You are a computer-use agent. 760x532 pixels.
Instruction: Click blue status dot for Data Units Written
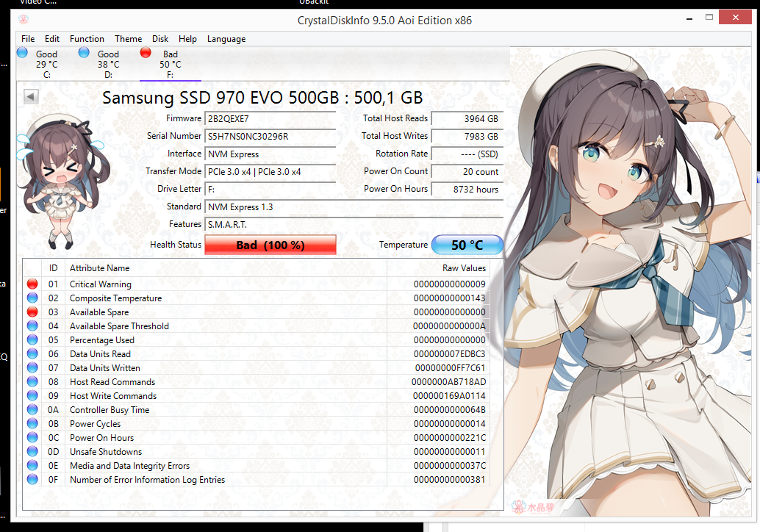(32, 367)
